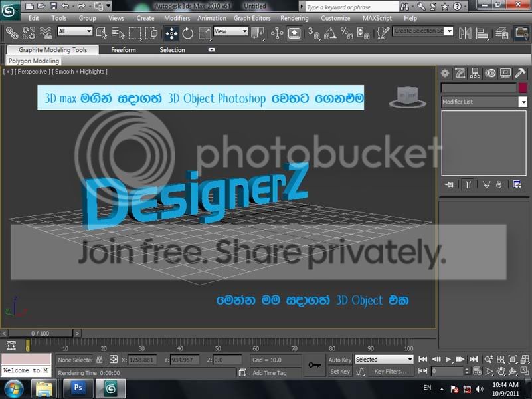Click the time slider 0 / 100
This screenshot has height=399, width=532.
(40, 333)
